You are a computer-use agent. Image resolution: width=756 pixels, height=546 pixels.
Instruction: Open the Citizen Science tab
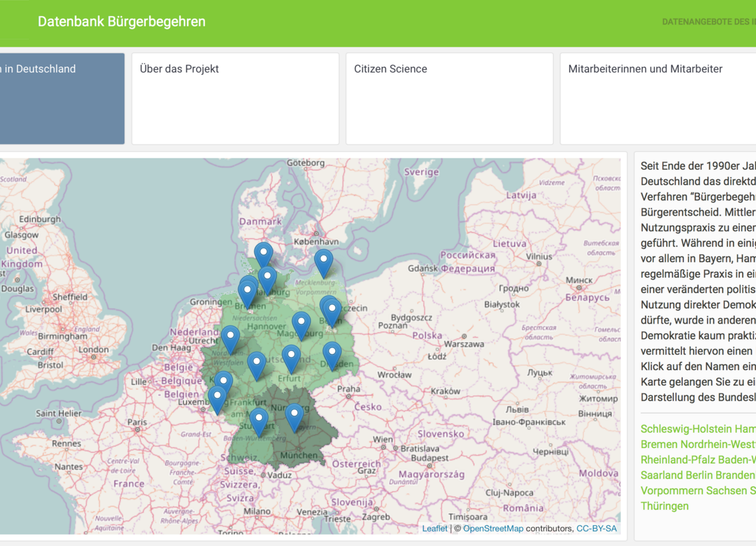(449, 99)
